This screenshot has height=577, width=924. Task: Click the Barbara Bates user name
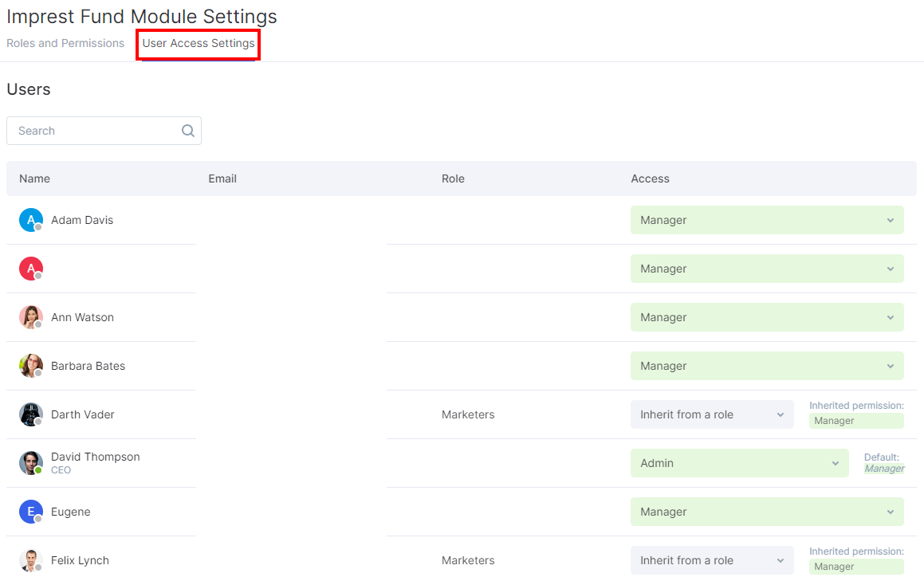(88, 366)
